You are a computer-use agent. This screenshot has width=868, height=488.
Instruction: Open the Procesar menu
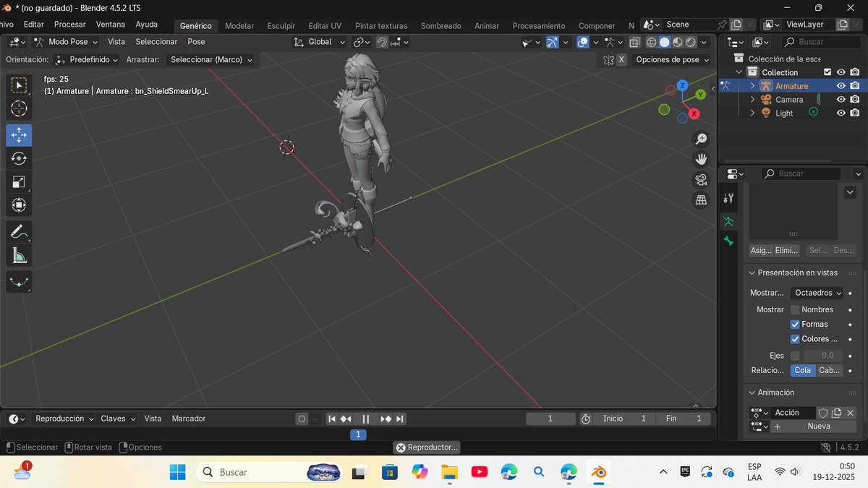(x=70, y=25)
